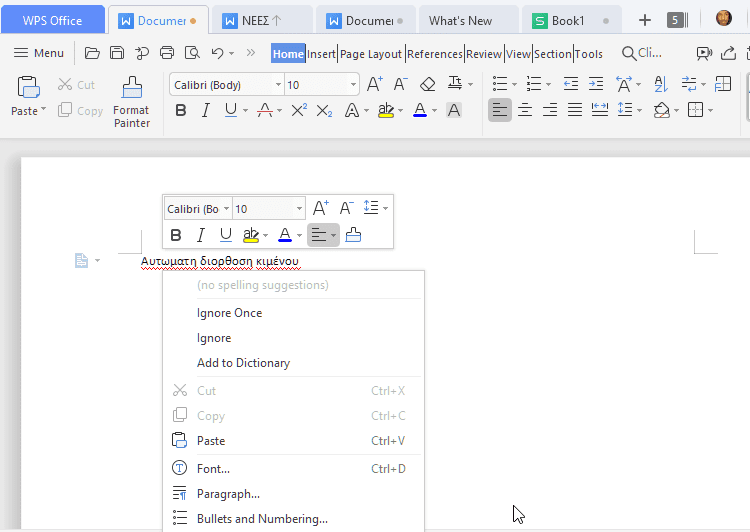Toggle Bold in the mini toolbar
This screenshot has width=750, height=532.
(x=176, y=235)
